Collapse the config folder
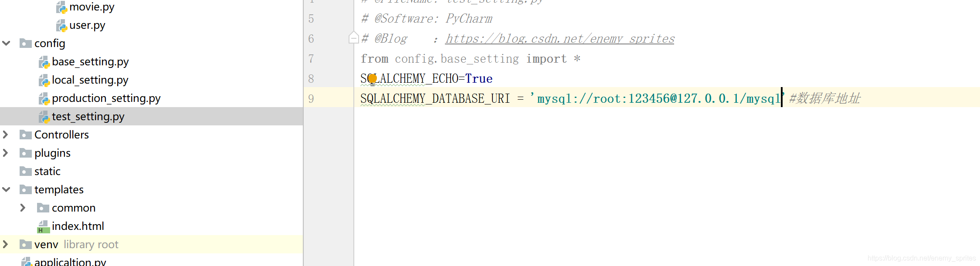980x266 pixels. tap(7, 44)
